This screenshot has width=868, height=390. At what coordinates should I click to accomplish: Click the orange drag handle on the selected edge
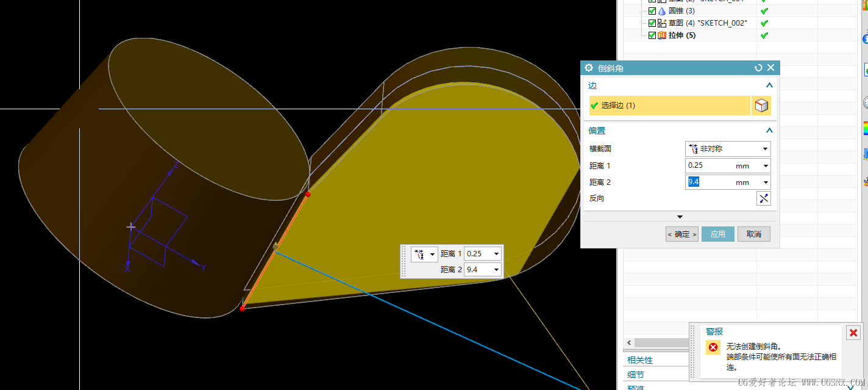(x=276, y=246)
